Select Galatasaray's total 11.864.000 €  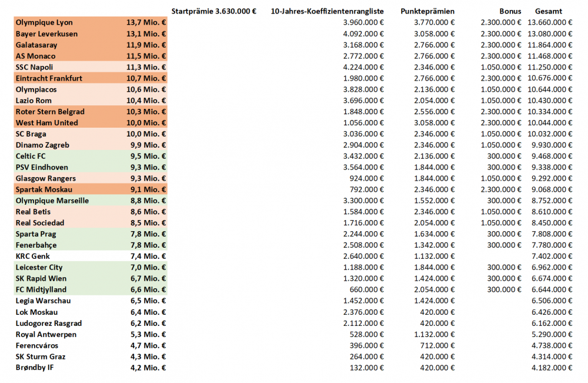[x=550, y=45]
